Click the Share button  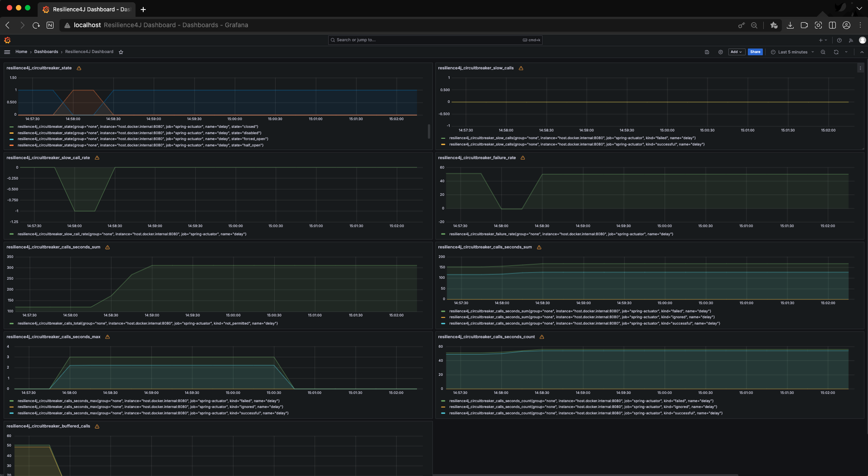[755, 52]
